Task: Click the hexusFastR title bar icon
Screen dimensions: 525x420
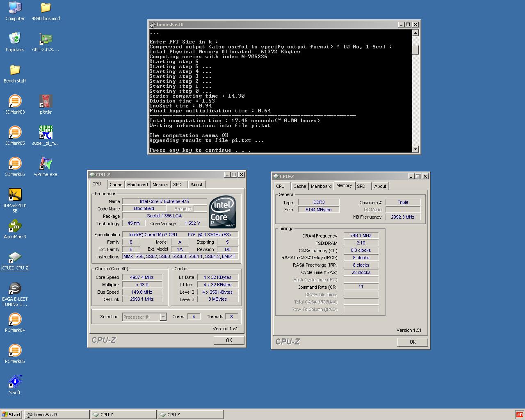Action: (153, 25)
